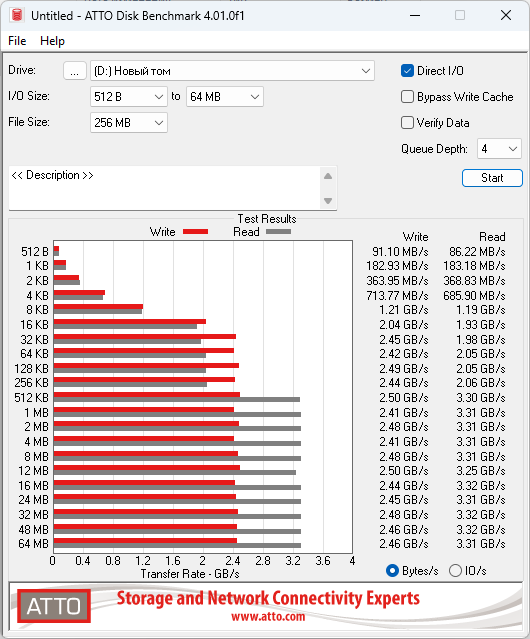This screenshot has height=639, width=530.
Task: Enable Bypass Write Cache
Action: (407, 97)
